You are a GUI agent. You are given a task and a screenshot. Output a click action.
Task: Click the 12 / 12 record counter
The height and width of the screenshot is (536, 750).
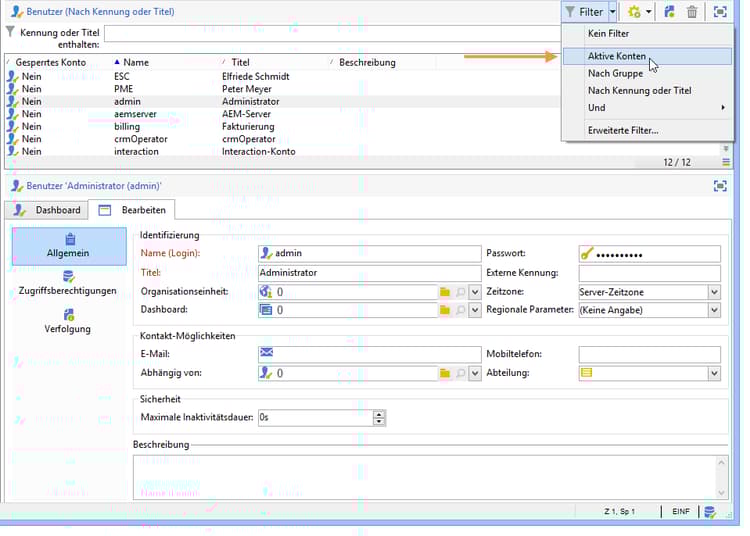677,162
